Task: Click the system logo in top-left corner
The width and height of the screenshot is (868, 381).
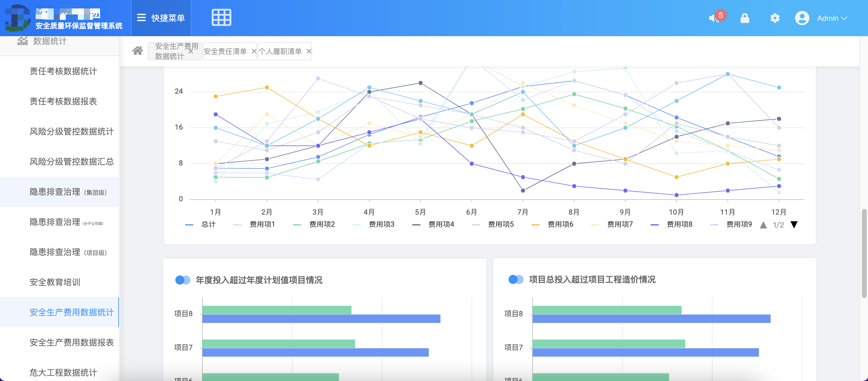Action: coord(17,17)
